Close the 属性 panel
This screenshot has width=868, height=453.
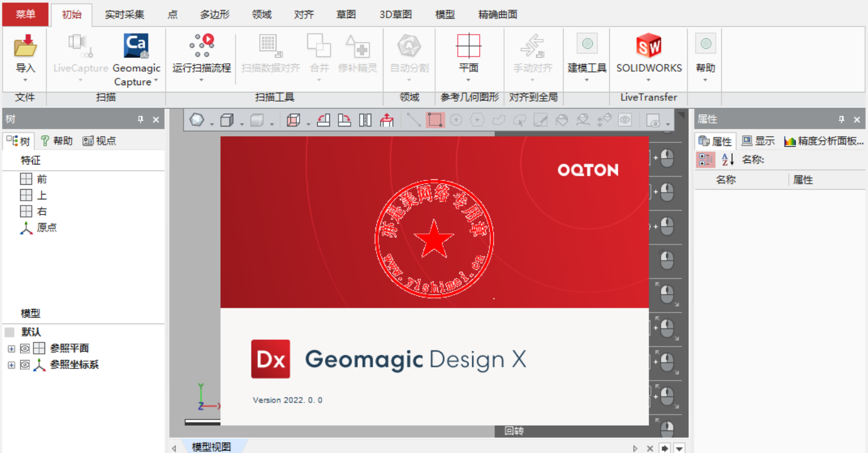coord(857,120)
